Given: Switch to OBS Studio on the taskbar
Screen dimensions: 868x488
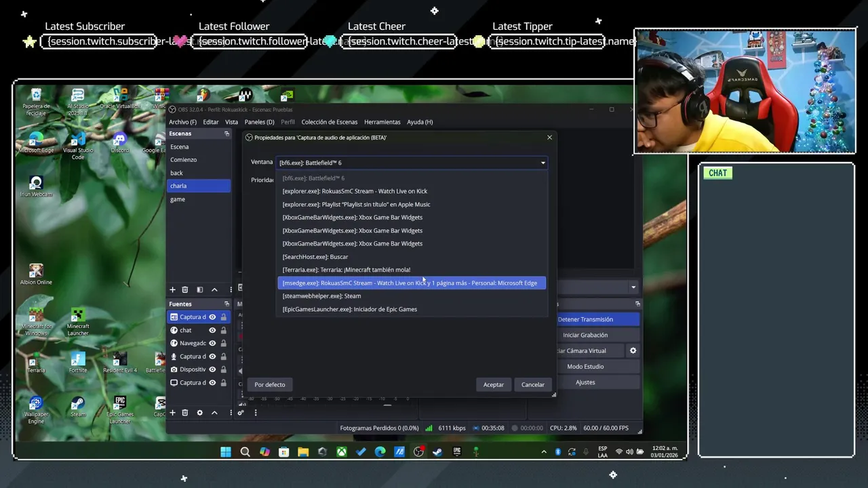Looking at the screenshot, I should (418, 452).
